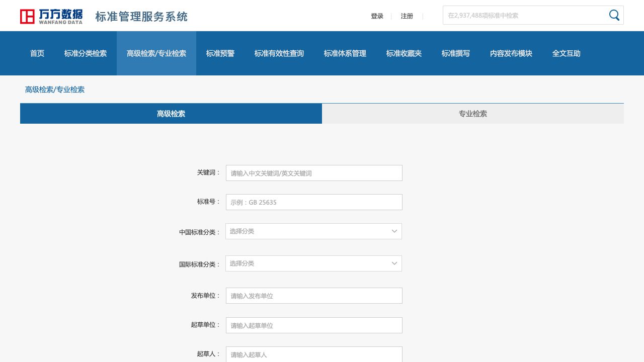Open 全文互助 in the navigation bar
644x362 pixels.
[566, 53]
